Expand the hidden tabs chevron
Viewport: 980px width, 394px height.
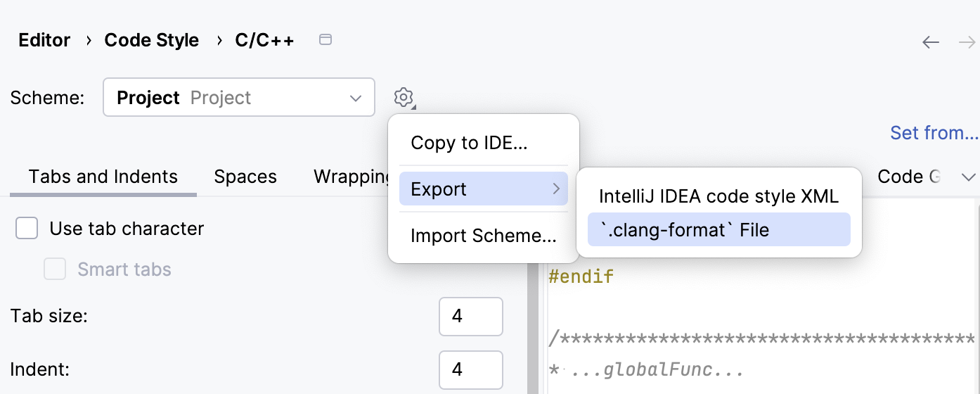[968, 177]
